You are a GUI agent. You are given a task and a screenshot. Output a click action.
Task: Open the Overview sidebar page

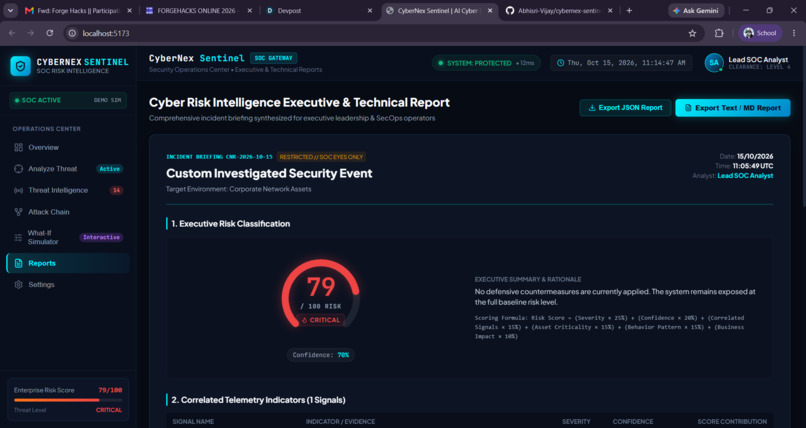pyautogui.click(x=68, y=147)
